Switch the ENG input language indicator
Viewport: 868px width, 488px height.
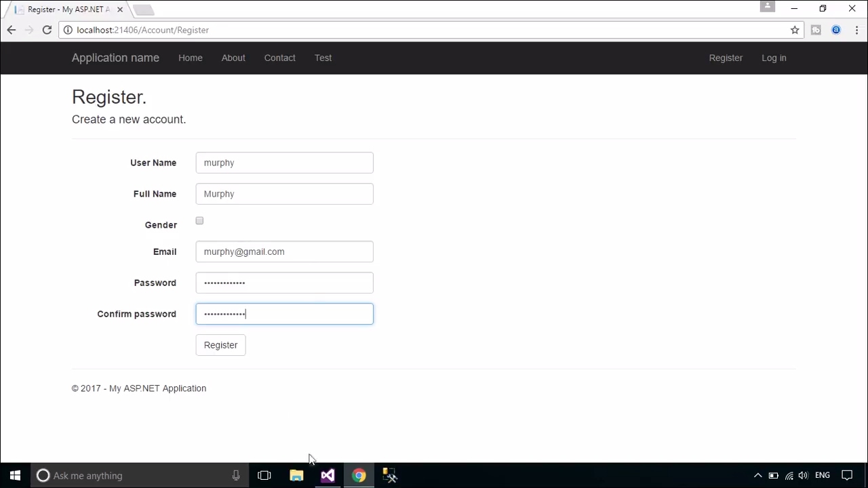coord(823,475)
